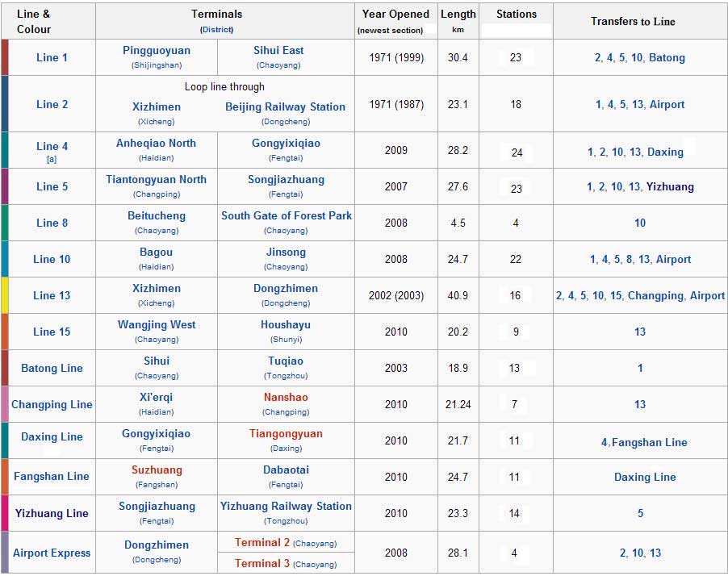Click the red Nanshao link
The width and height of the screenshot is (728, 576).
click(286, 397)
